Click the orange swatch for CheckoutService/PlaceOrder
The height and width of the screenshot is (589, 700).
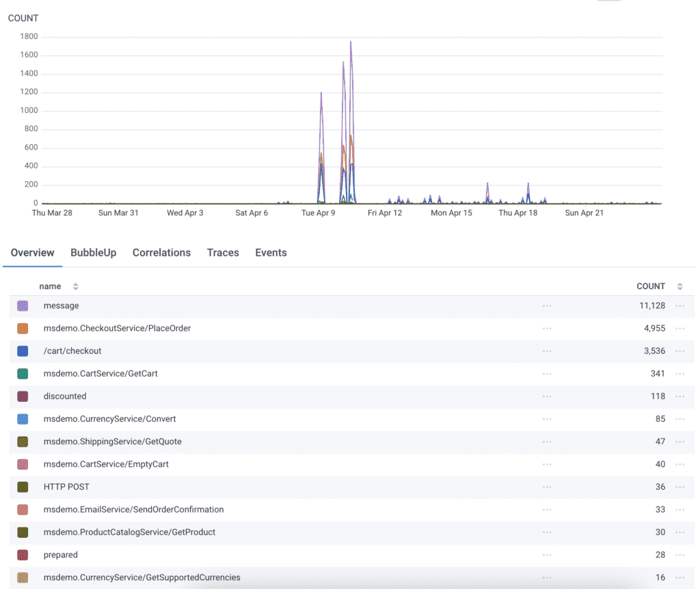tap(23, 329)
